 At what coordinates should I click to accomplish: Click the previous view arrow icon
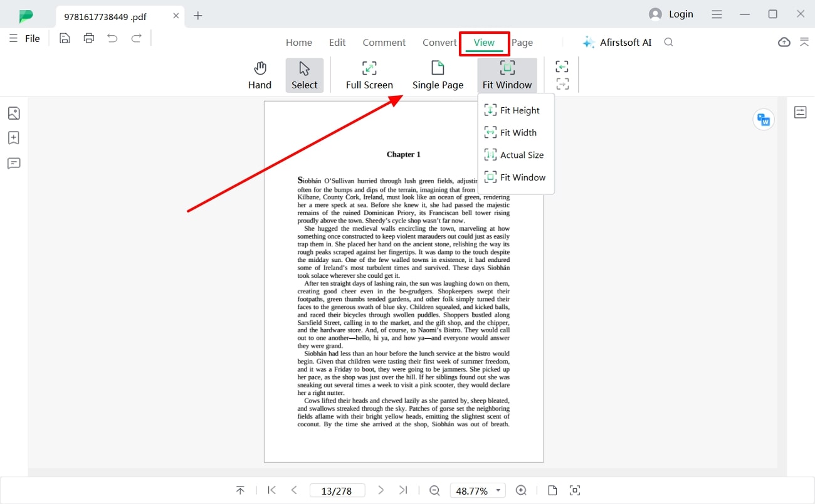coord(562,67)
